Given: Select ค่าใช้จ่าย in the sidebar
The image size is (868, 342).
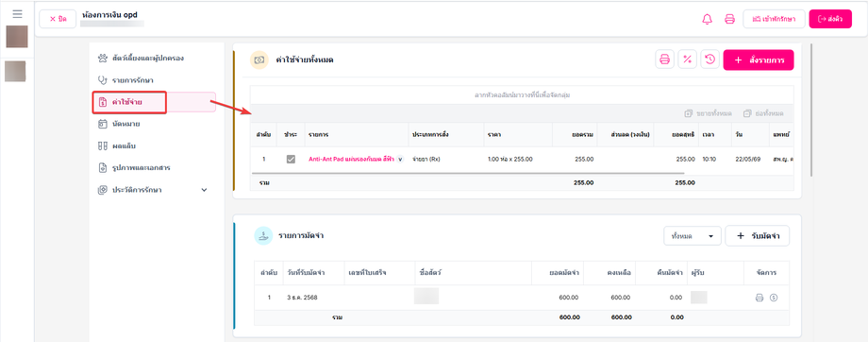Looking at the screenshot, I should [154, 102].
